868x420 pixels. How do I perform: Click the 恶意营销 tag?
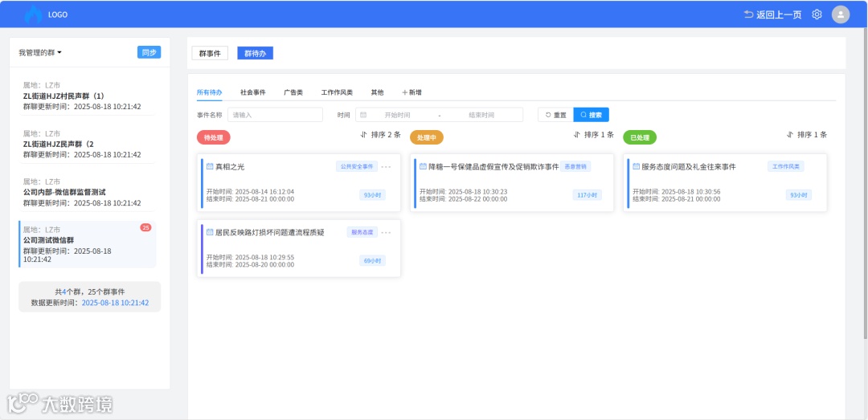[x=575, y=166]
